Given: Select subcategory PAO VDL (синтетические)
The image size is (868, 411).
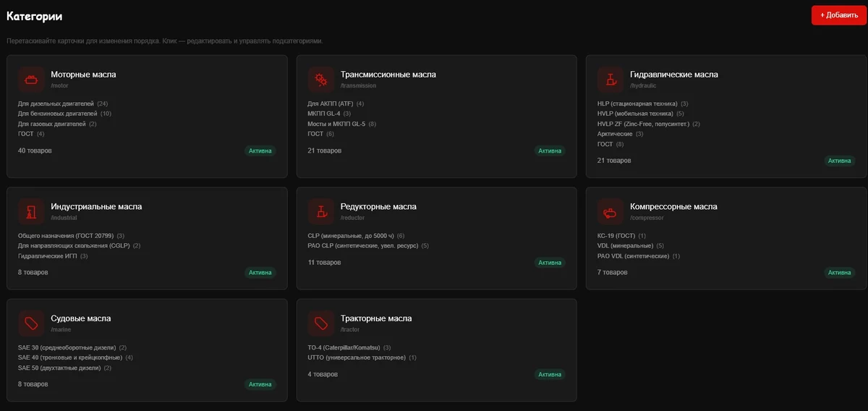Looking at the screenshot, I should tap(633, 256).
